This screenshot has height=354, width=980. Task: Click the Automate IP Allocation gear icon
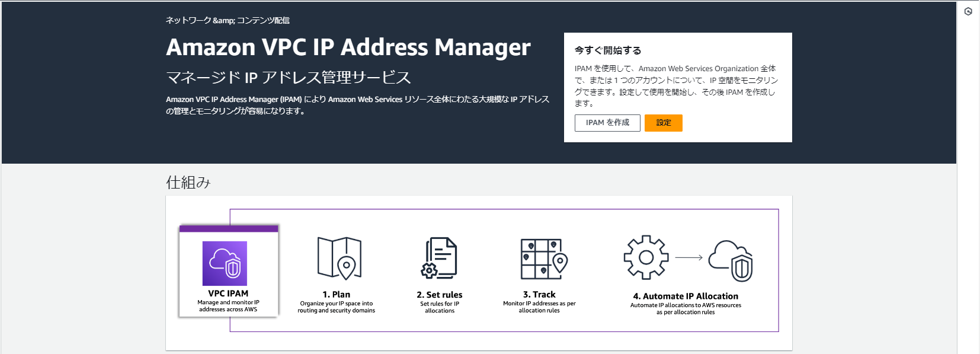point(646,257)
